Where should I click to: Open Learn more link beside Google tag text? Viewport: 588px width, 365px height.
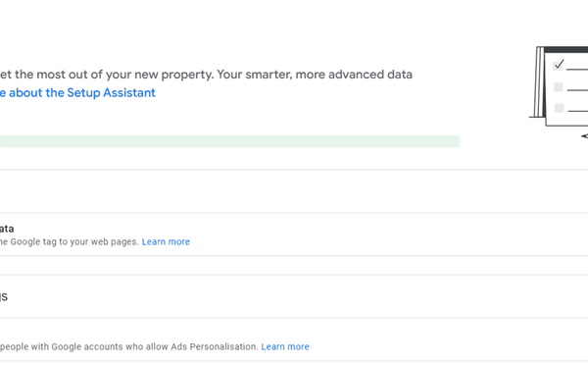click(x=166, y=241)
